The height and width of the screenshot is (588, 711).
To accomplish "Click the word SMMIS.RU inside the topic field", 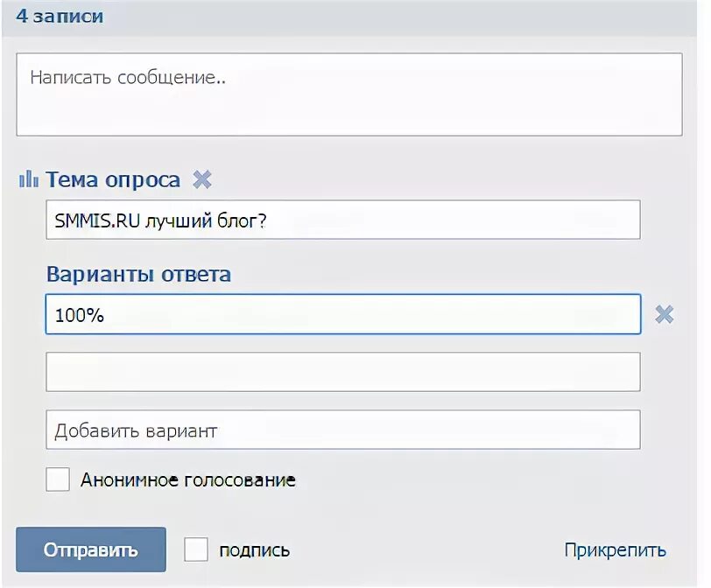I will 97,220.
